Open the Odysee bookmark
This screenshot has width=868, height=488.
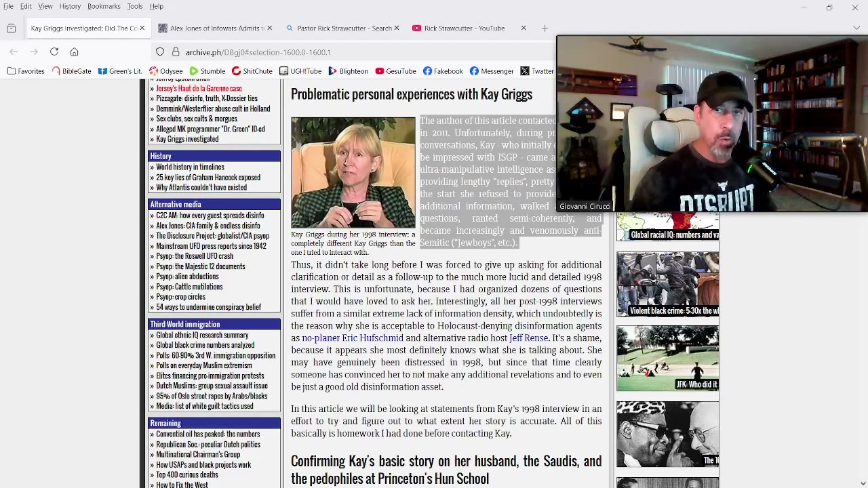[x=166, y=71]
